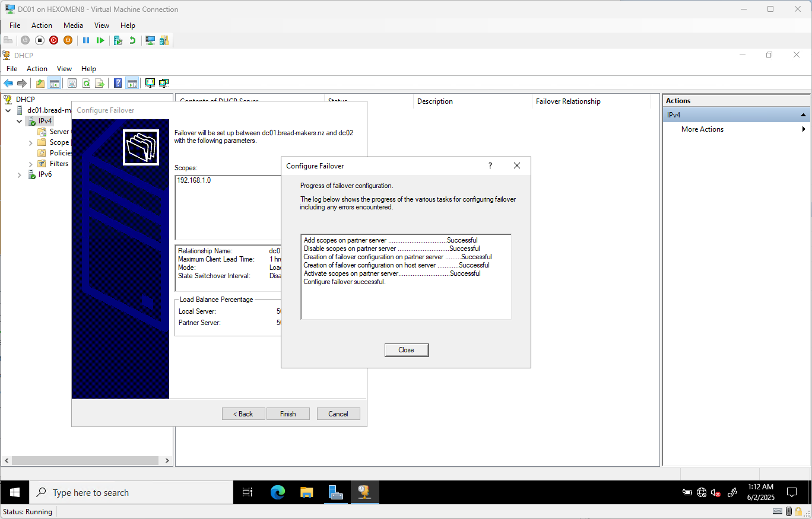Click the red Shut Down VM icon
The width and height of the screenshot is (812, 519).
(55, 40)
